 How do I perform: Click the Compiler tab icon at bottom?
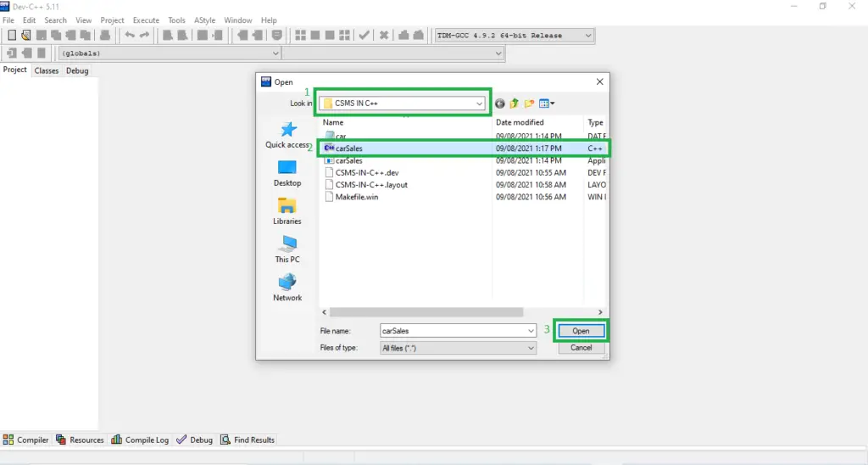pyautogui.click(x=8, y=440)
